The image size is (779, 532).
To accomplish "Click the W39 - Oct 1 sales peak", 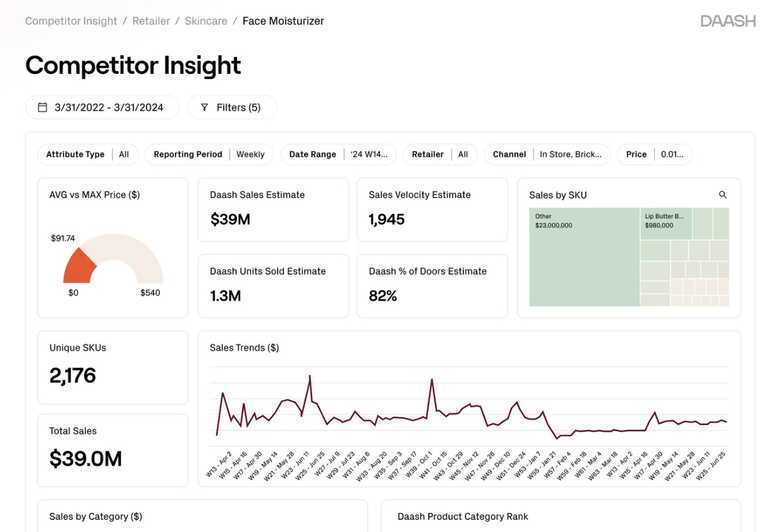I will pos(432,380).
